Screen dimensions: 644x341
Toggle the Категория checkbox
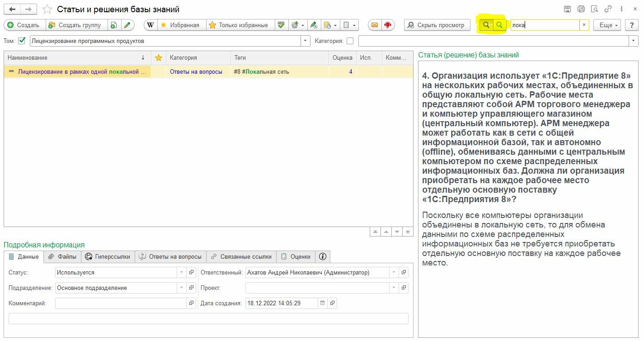coord(350,41)
